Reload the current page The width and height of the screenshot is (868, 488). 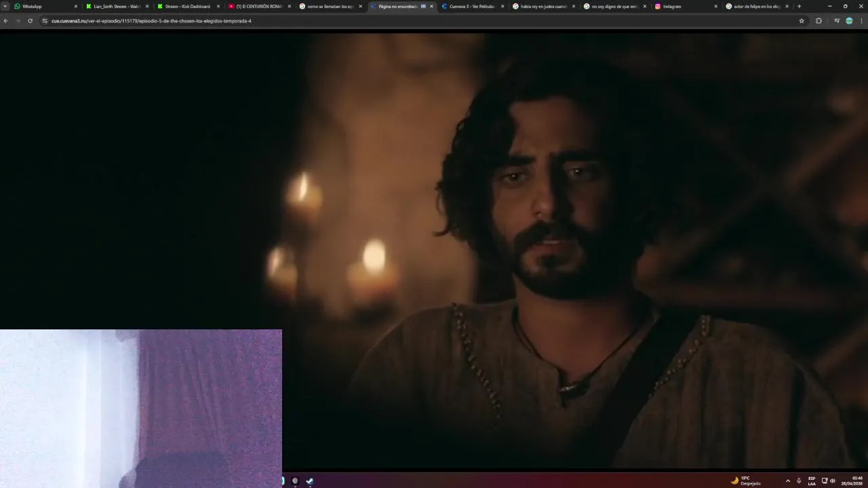point(30,21)
